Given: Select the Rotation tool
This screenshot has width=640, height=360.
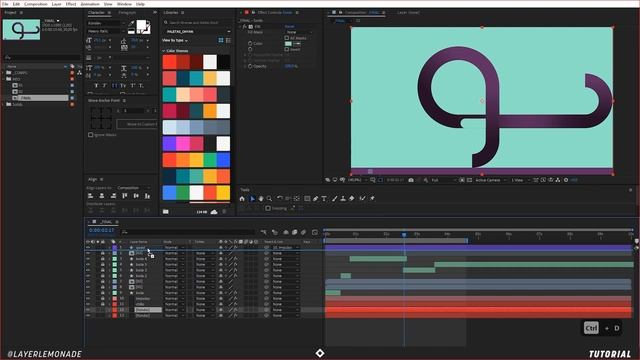Looking at the screenshot, I should click(280, 199).
